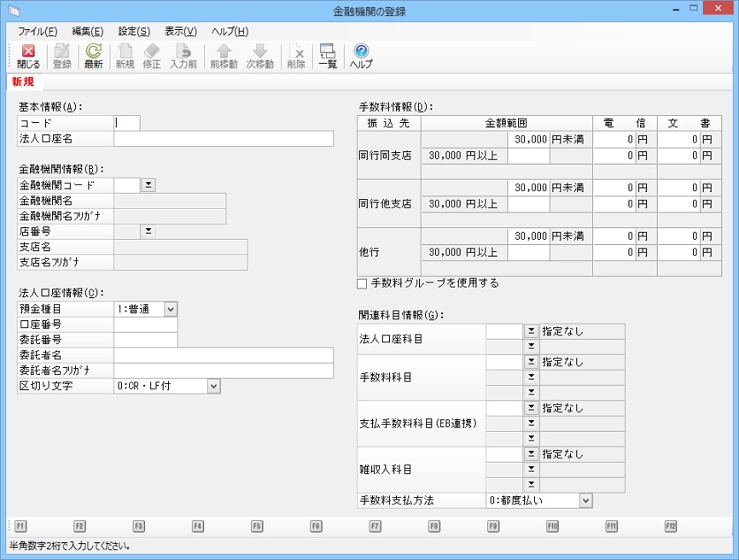Click the 最新 refresh toolbar icon

click(x=93, y=56)
